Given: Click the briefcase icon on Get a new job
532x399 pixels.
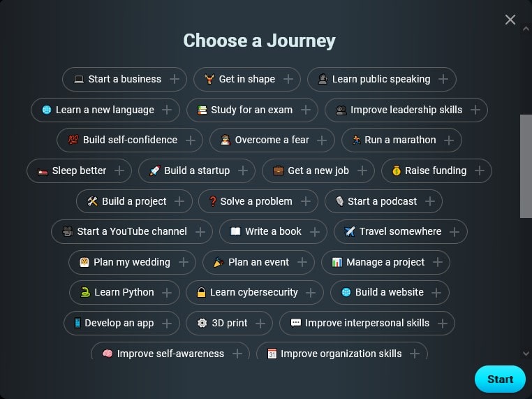Looking at the screenshot, I should tap(278, 171).
